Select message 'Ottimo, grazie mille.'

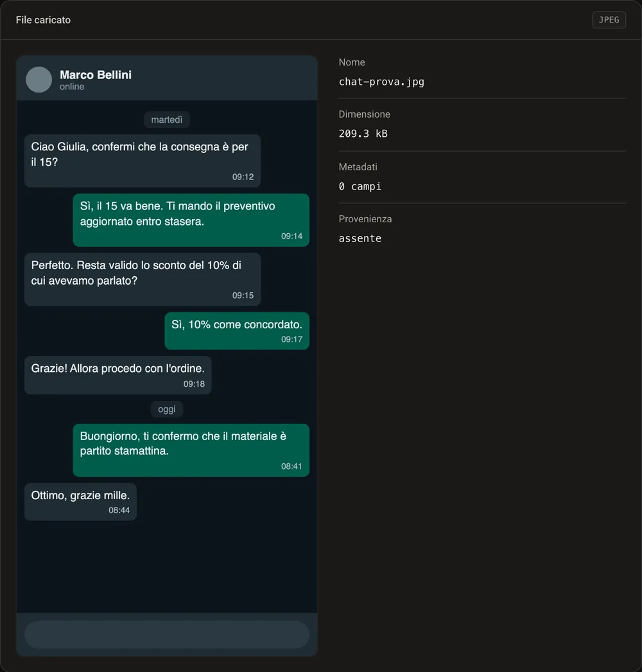[x=80, y=502]
